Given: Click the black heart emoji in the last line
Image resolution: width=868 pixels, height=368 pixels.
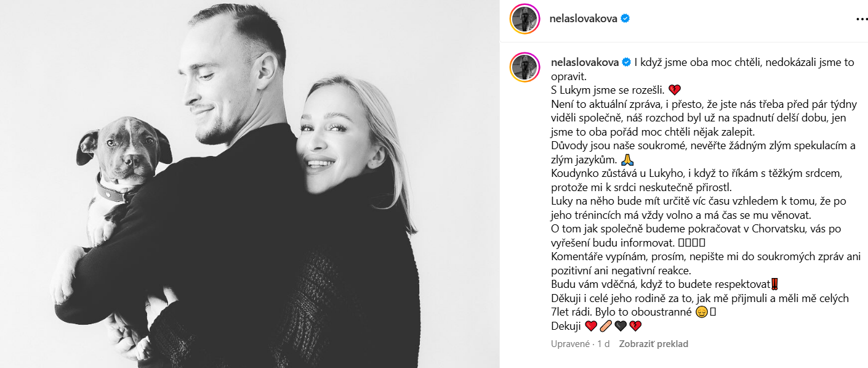Looking at the screenshot, I should click(x=621, y=326).
